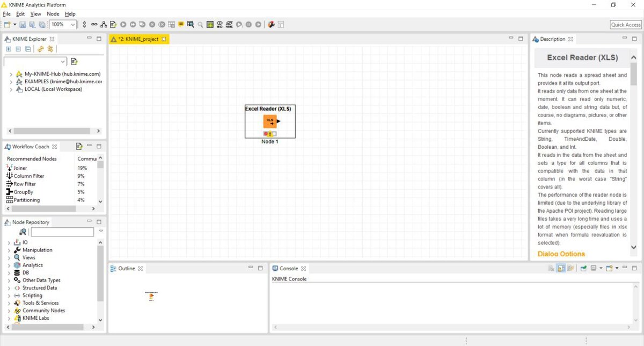This screenshot has height=346, width=644.
Task: Select the Tools & Services category
Action: click(40, 303)
